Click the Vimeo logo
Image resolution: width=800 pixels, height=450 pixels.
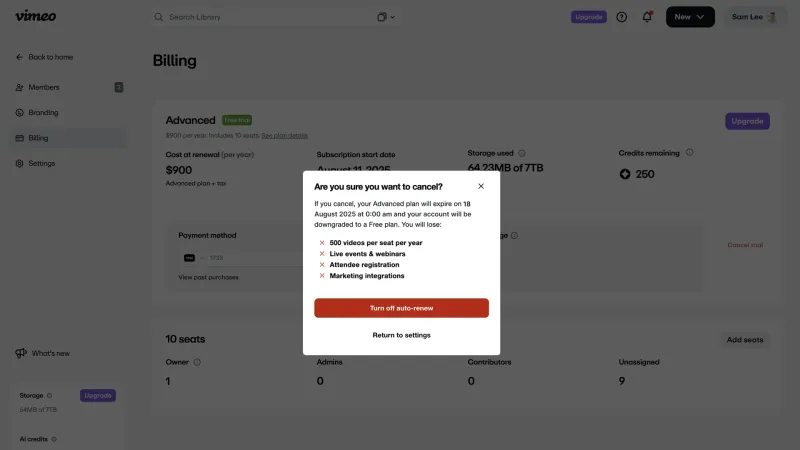[36, 16]
